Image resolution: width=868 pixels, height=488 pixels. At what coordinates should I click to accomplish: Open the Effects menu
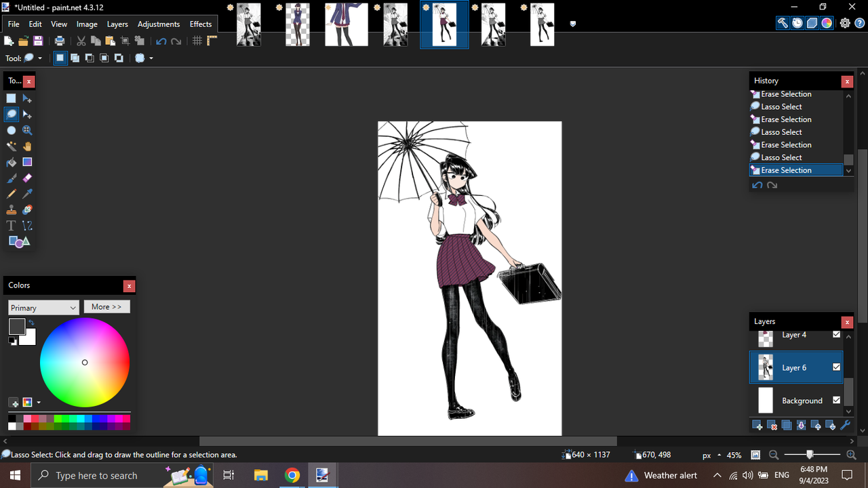(x=200, y=24)
